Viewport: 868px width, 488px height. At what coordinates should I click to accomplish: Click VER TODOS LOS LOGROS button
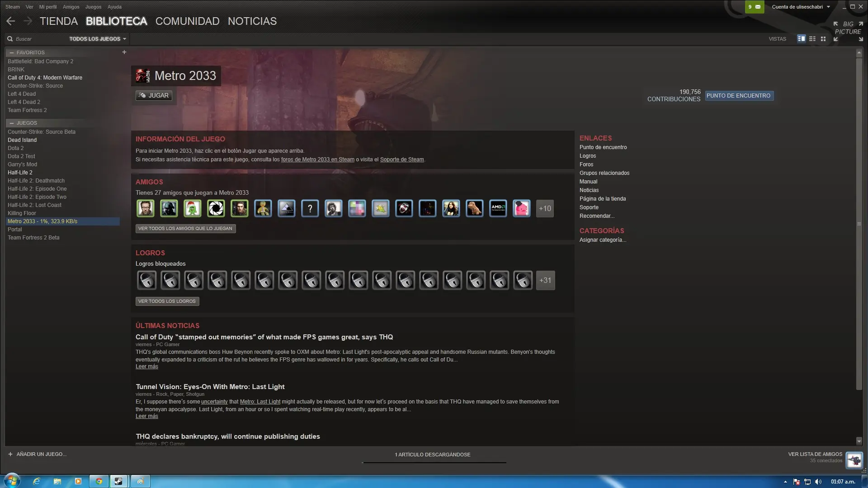pyautogui.click(x=167, y=301)
